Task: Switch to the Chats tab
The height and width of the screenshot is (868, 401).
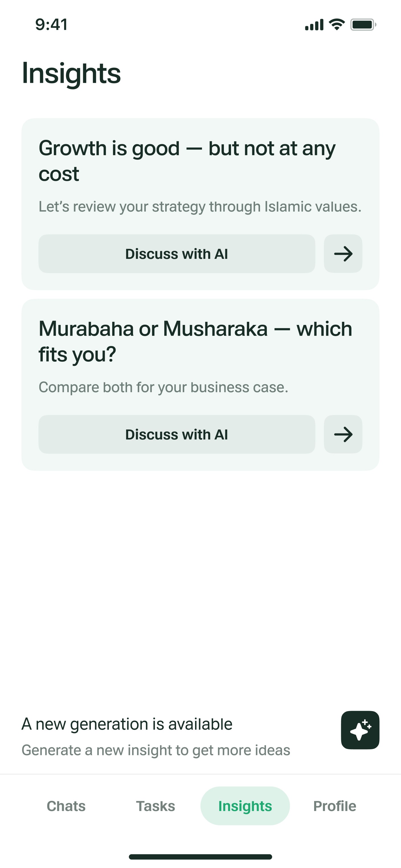Action: tap(66, 806)
